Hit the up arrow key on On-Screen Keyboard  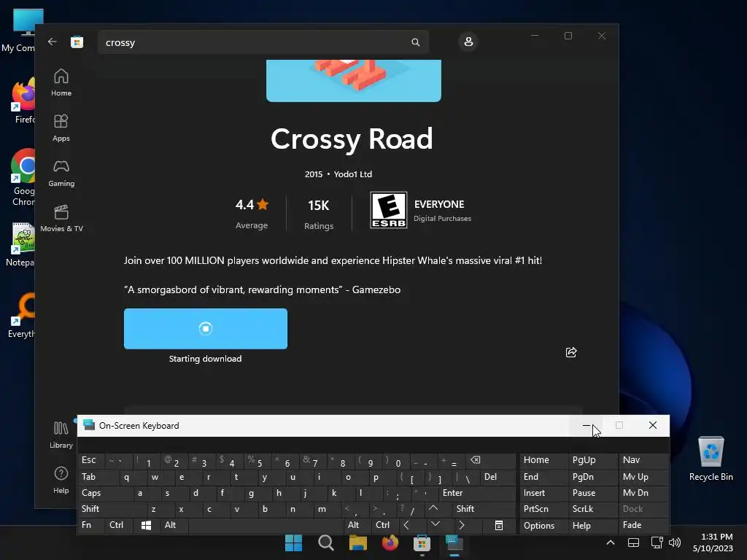click(435, 509)
